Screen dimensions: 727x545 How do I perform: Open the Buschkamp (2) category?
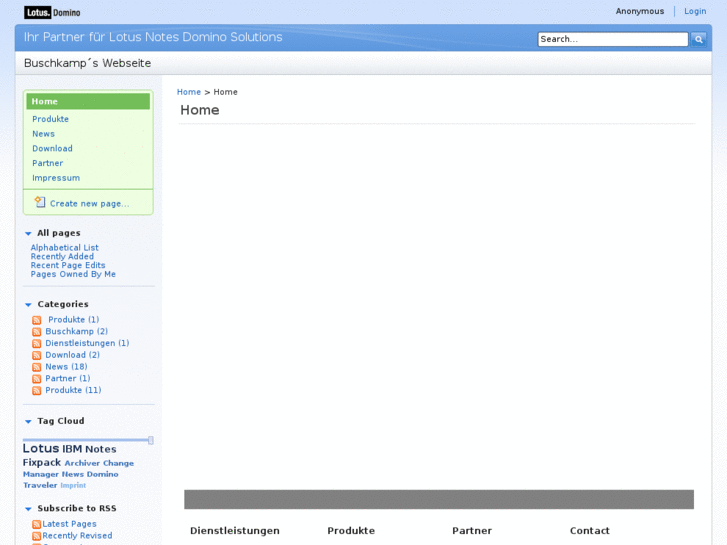point(77,331)
